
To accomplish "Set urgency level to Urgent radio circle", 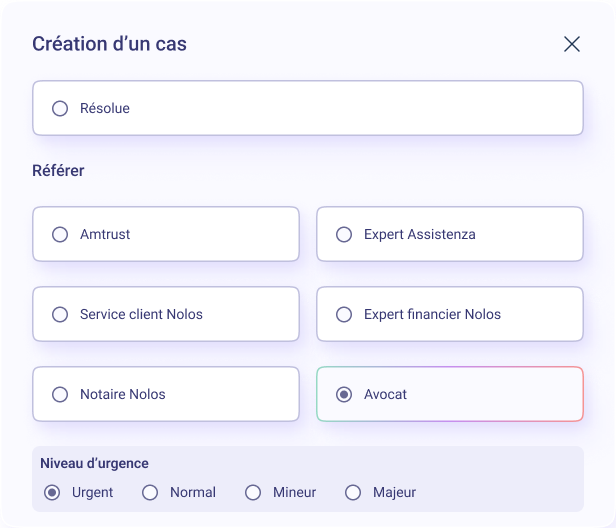I will (52, 492).
